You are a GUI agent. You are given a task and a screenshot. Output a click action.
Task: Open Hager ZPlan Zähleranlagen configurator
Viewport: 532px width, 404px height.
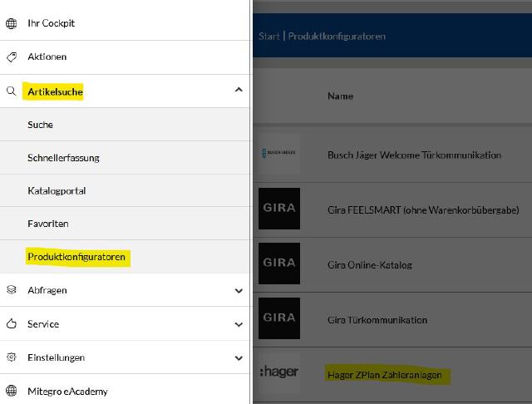[x=385, y=375]
